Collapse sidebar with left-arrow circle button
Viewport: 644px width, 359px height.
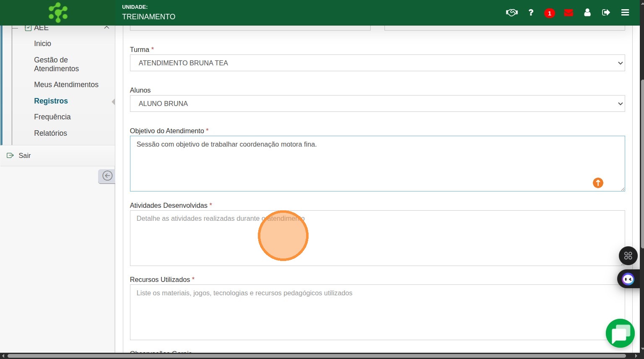pyautogui.click(x=107, y=176)
